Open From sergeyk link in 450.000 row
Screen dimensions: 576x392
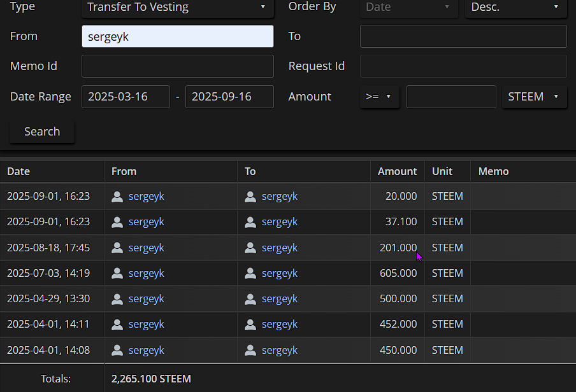pyautogui.click(x=146, y=351)
